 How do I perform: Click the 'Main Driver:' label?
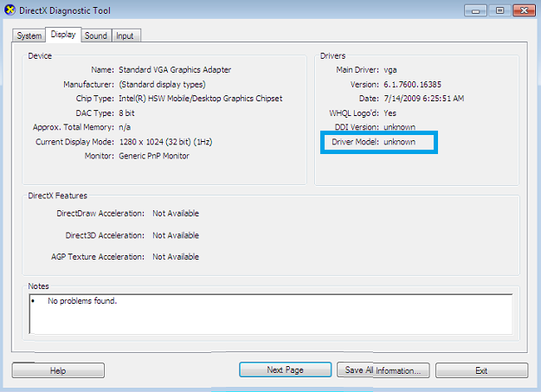(x=357, y=70)
